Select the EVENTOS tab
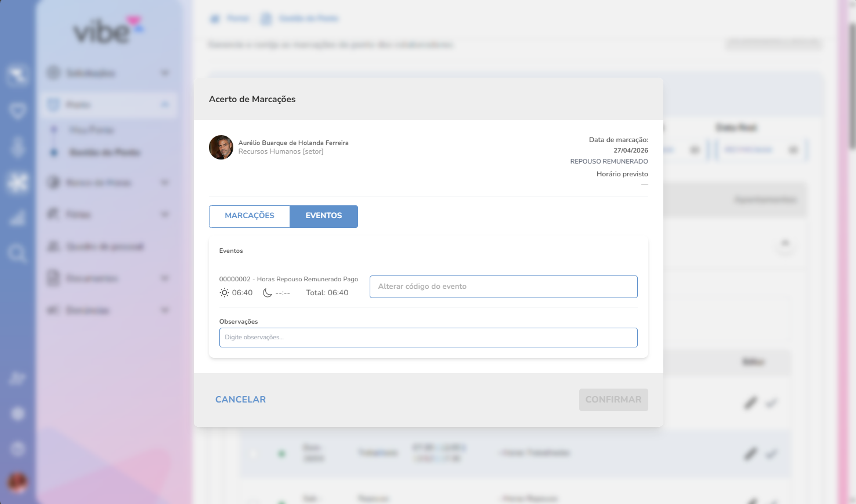 pos(324,216)
